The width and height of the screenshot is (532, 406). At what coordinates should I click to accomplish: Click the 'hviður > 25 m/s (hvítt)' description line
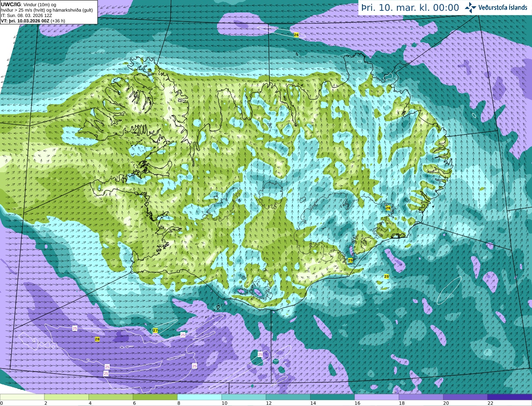click(x=47, y=10)
